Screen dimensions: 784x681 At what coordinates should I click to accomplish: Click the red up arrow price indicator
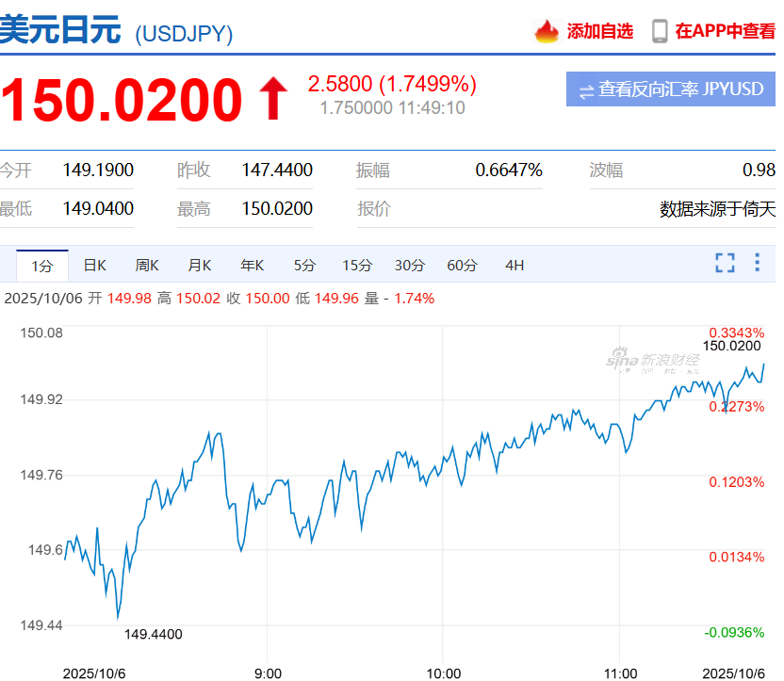pyautogui.click(x=273, y=100)
